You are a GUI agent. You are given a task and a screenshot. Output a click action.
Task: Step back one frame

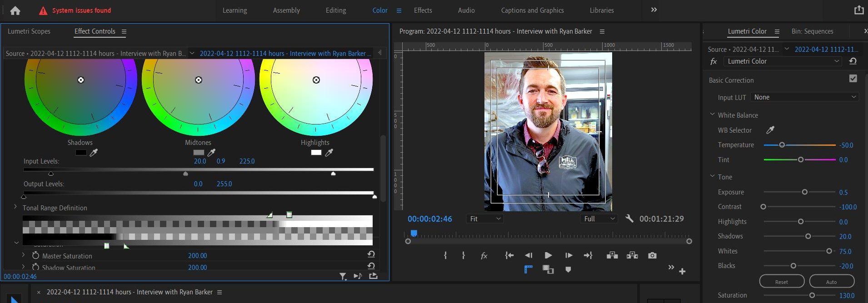pos(529,256)
